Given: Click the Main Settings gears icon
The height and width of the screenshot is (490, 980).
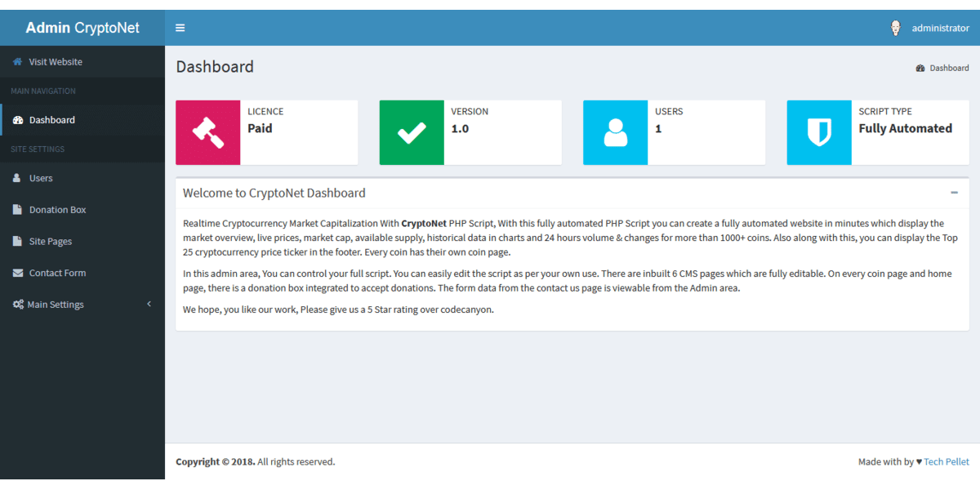Looking at the screenshot, I should (18, 305).
